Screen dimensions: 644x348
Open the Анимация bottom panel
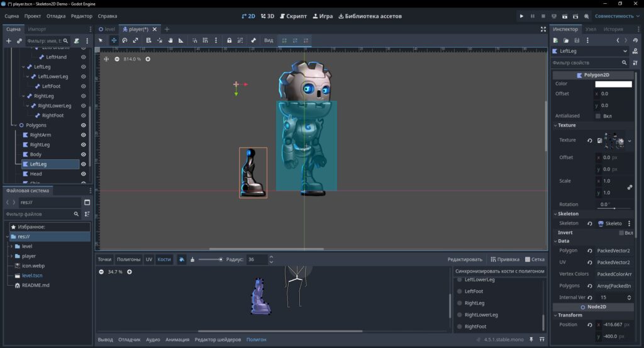177,339
